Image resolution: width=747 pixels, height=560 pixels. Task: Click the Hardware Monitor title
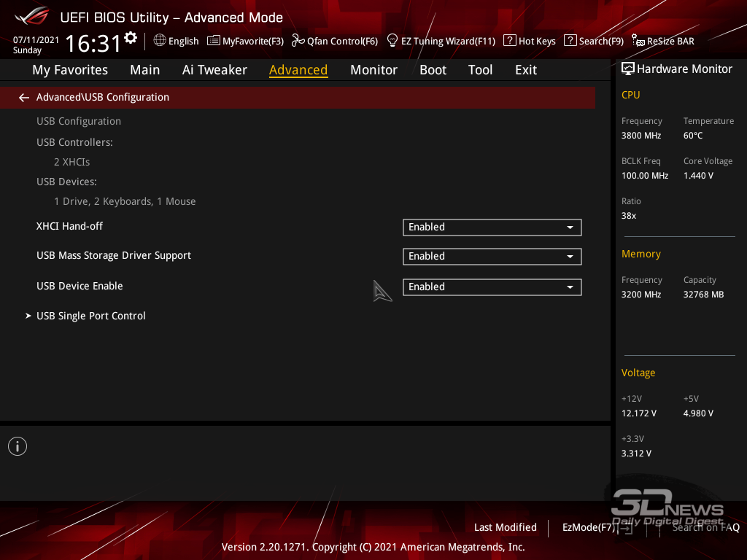click(x=684, y=69)
